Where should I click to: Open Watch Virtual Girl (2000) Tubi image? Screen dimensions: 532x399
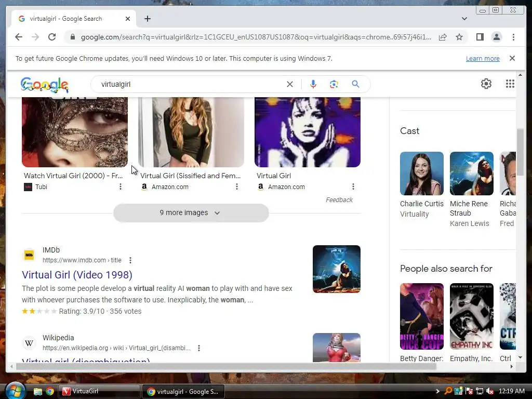[x=75, y=132]
